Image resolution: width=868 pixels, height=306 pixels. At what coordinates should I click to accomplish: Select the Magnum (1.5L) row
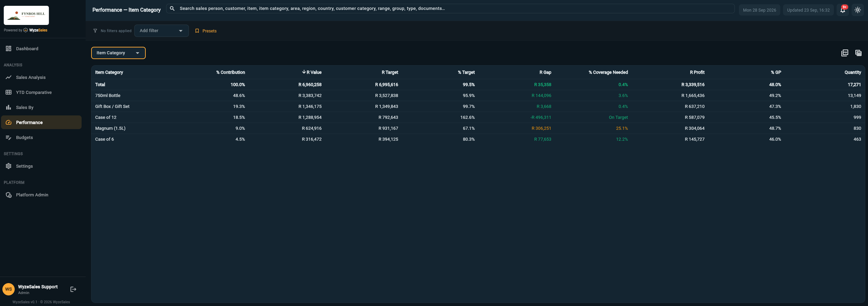[x=478, y=128]
